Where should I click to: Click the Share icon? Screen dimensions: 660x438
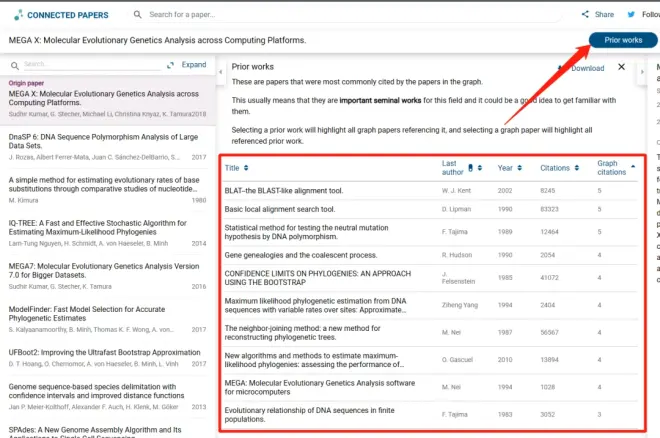pyautogui.click(x=585, y=14)
